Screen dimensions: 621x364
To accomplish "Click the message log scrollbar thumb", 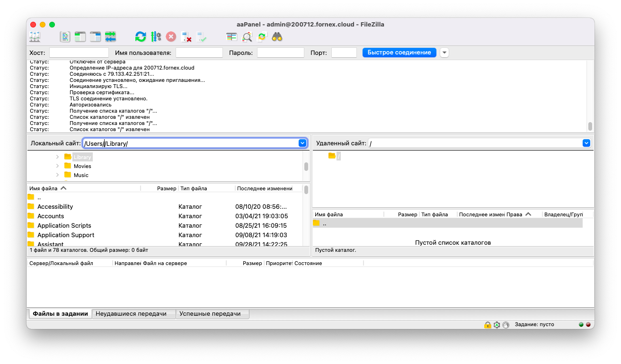I will [590, 126].
